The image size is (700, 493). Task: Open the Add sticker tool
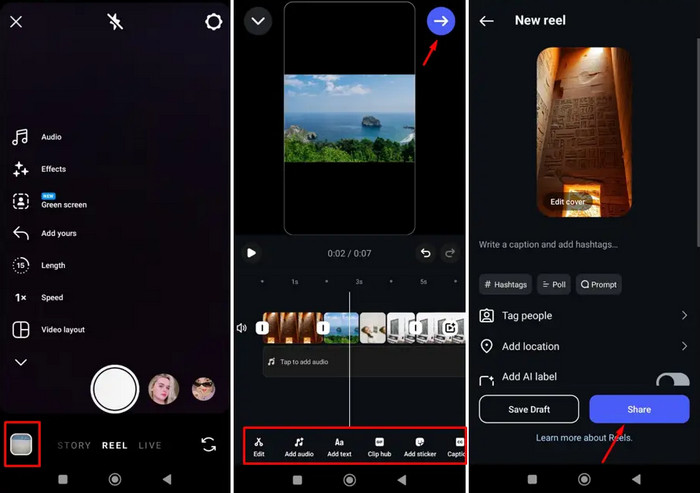click(x=420, y=447)
